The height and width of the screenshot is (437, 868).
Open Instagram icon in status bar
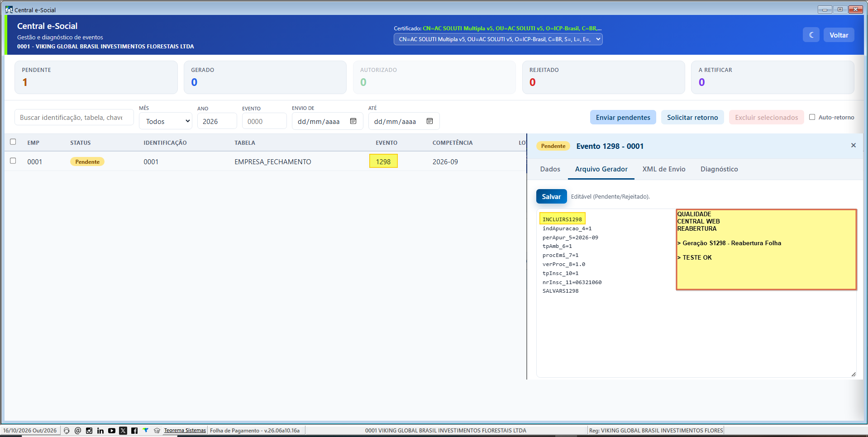tap(89, 431)
